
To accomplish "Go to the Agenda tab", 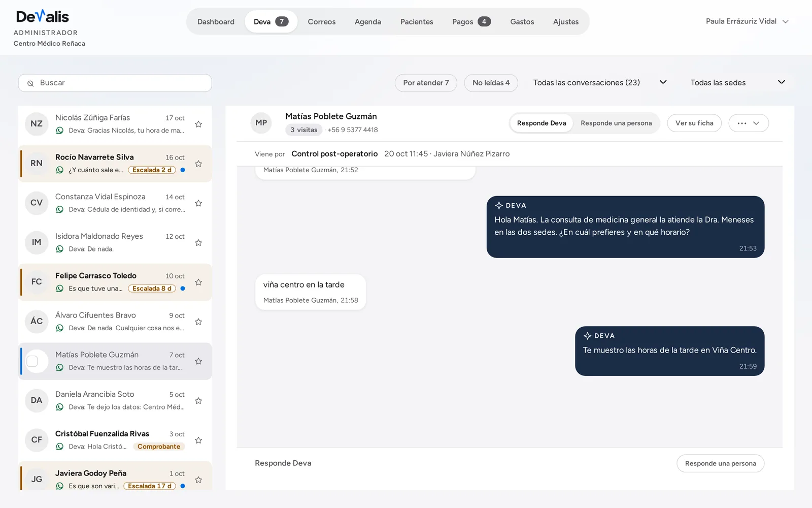I will (368, 22).
